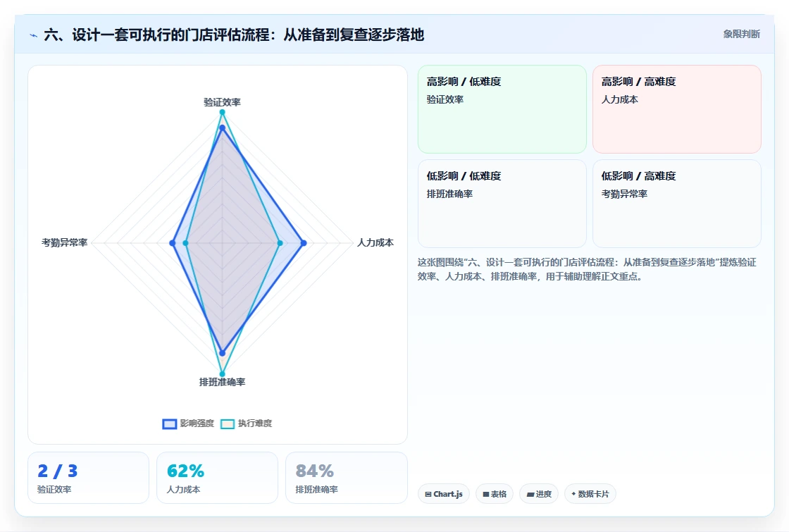Select the 进度 tag chip

pyautogui.click(x=539, y=494)
